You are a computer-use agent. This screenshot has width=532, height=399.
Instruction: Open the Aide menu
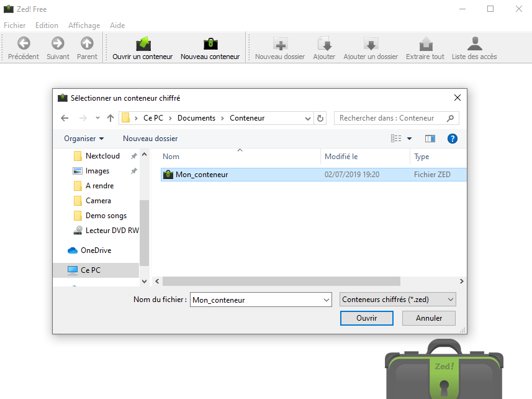[x=117, y=25]
